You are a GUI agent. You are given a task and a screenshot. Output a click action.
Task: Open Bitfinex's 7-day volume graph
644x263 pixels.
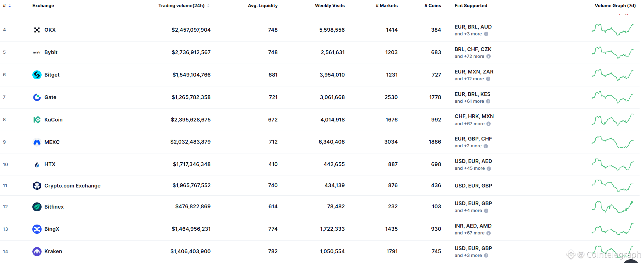612,207
